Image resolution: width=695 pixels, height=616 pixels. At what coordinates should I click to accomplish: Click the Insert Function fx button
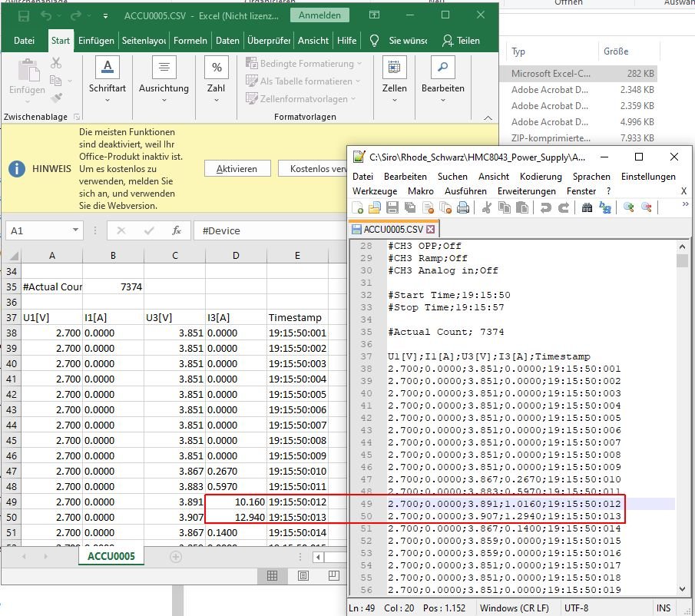coord(177,230)
